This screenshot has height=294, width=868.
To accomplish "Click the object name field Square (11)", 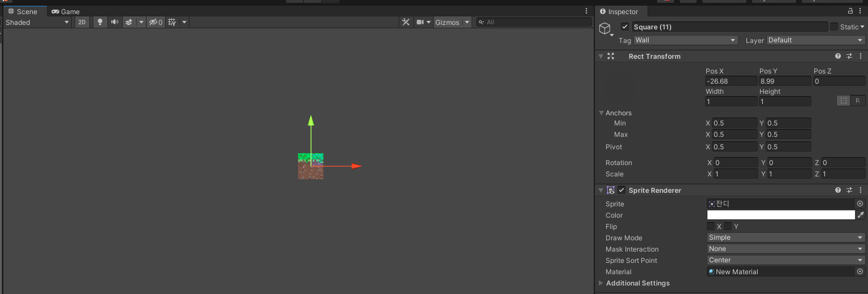I will (x=729, y=27).
